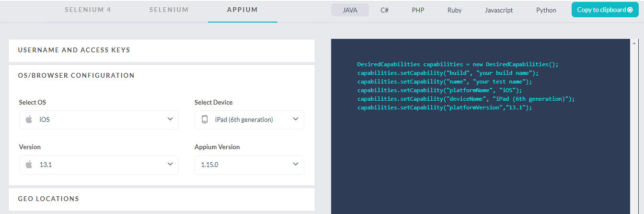
Task: Expand the Select OS chevron arrow
Action: 170,119
